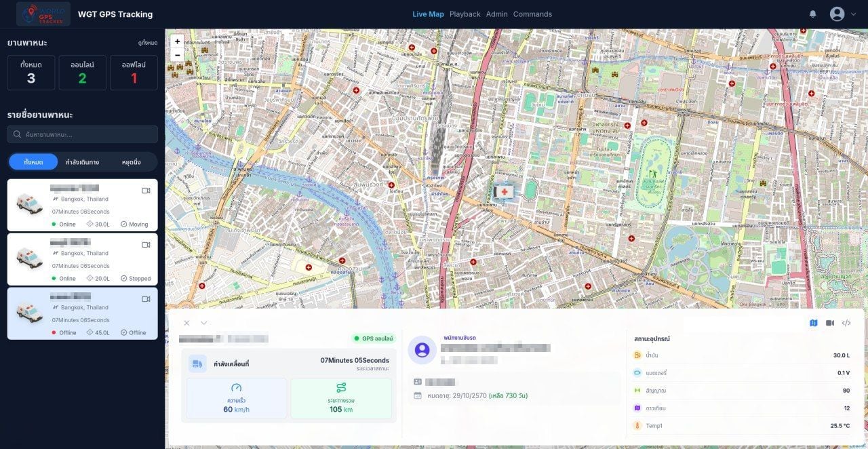The width and height of the screenshot is (868, 449).
Task: Click the ID card icon in driver info
Action: click(x=418, y=382)
